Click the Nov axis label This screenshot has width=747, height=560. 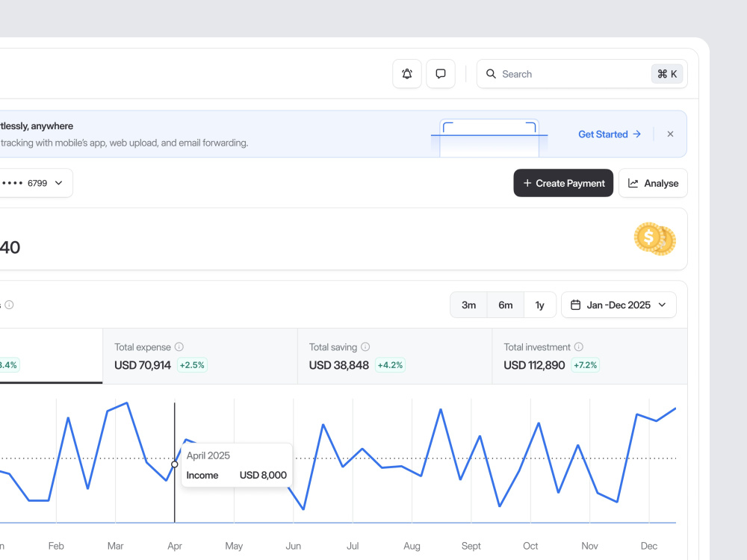[x=590, y=547]
